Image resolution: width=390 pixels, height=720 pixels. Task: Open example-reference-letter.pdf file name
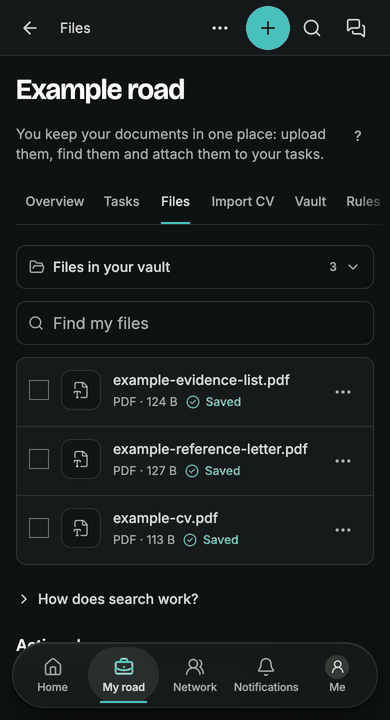coord(210,449)
